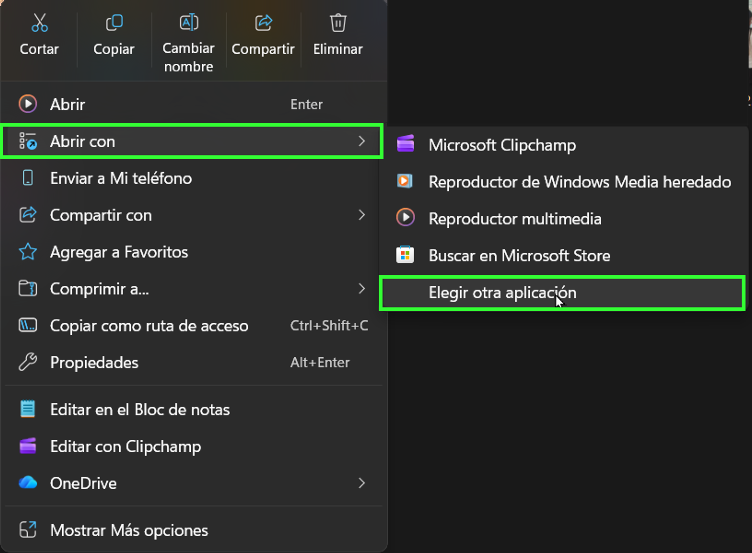Image resolution: width=752 pixels, height=553 pixels.
Task: Select Editar en el Bloc de notas
Action: point(193,409)
